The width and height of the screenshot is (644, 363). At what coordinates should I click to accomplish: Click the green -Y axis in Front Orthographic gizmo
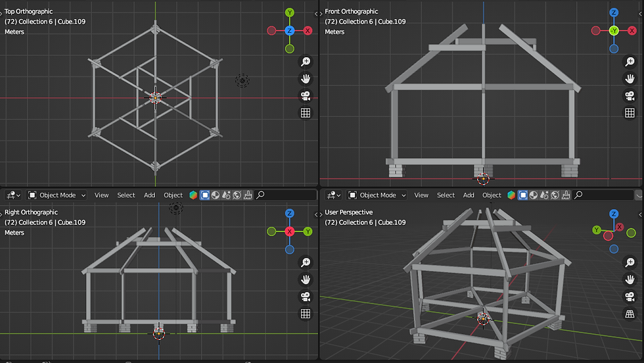point(614,30)
